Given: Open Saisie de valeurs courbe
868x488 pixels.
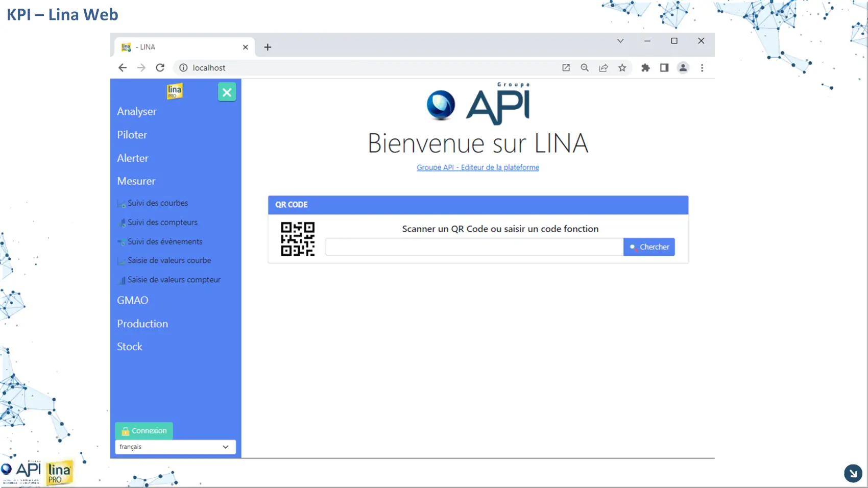Looking at the screenshot, I should click(x=170, y=260).
